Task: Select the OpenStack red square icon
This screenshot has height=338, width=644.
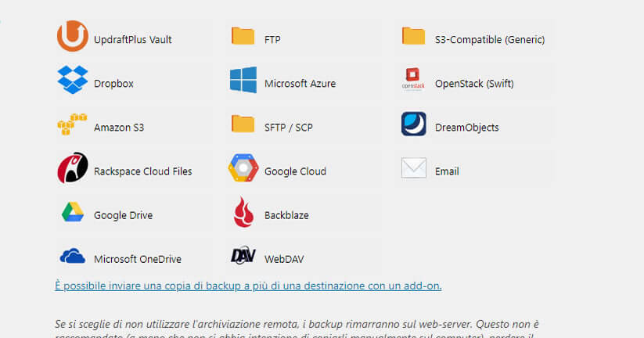Action: (413, 79)
